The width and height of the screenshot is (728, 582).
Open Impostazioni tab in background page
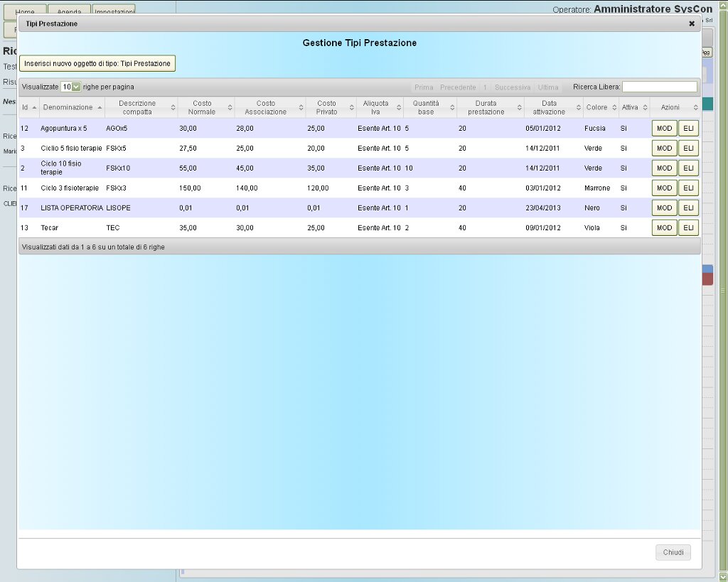click(x=114, y=10)
